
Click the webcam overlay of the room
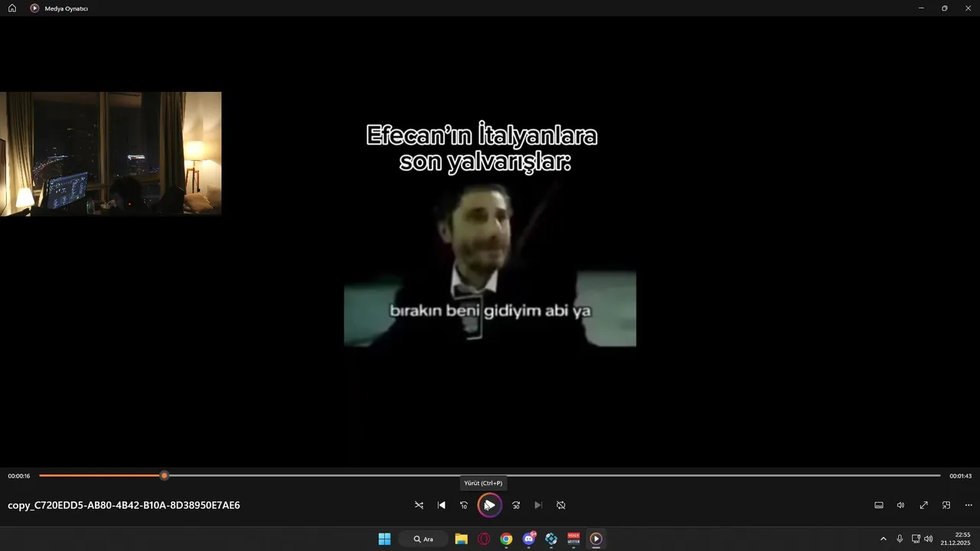(x=110, y=153)
